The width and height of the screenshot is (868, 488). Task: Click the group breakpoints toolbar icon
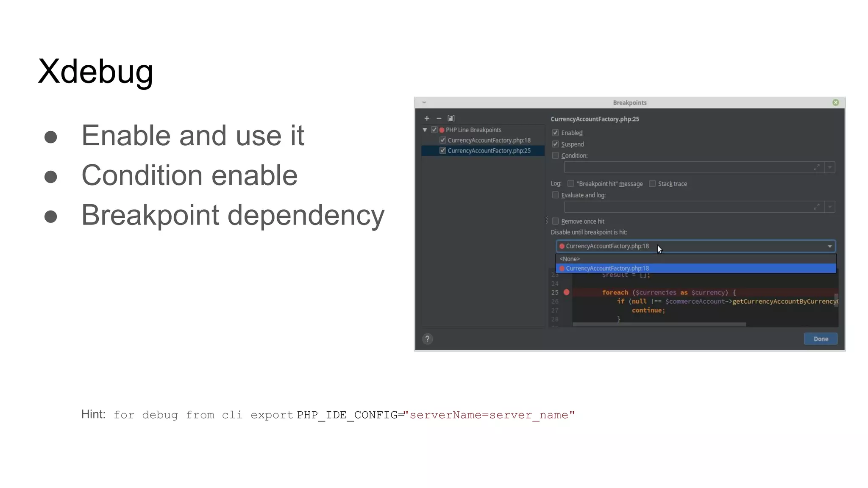(451, 118)
